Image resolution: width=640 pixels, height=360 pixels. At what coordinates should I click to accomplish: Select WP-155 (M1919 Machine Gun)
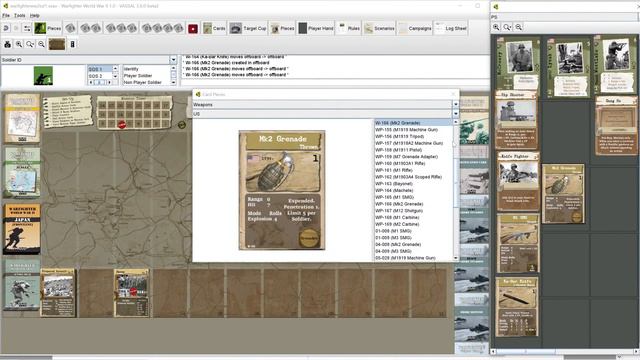pos(413,129)
